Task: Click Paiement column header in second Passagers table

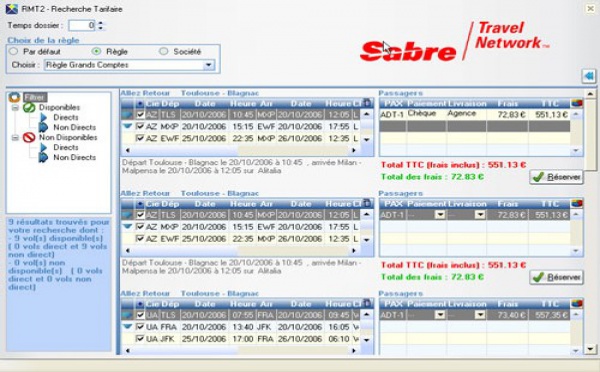Action: (426, 204)
